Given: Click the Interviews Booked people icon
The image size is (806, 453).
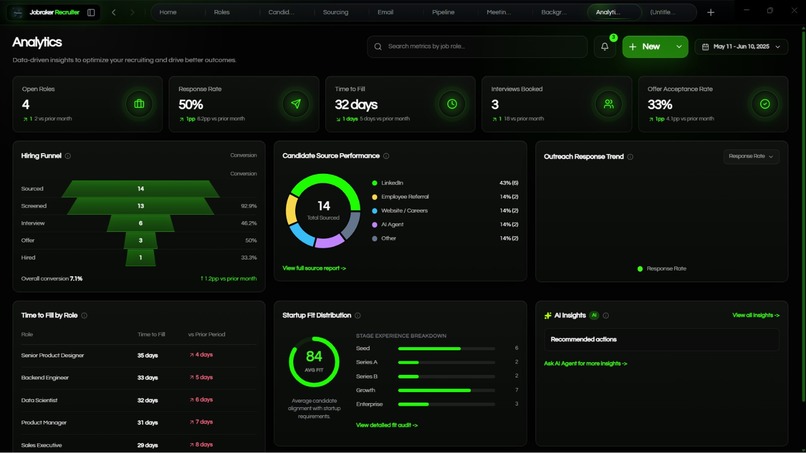Looking at the screenshot, I should tap(609, 104).
